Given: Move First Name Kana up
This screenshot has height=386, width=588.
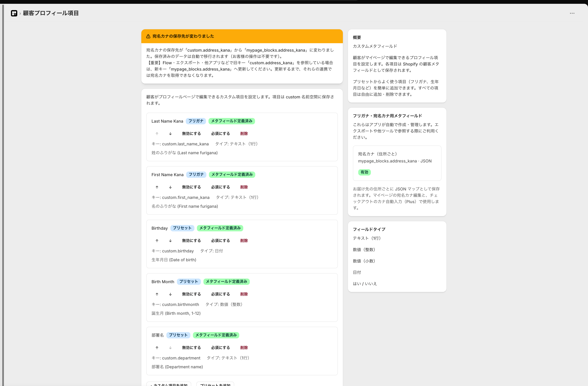Looking at the screenshot, I should (157, 187).
